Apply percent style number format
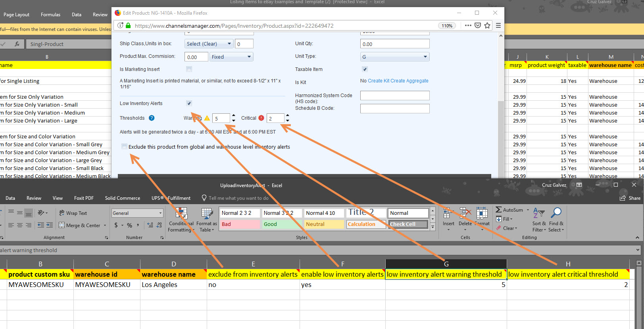 (x=129, y=225)
